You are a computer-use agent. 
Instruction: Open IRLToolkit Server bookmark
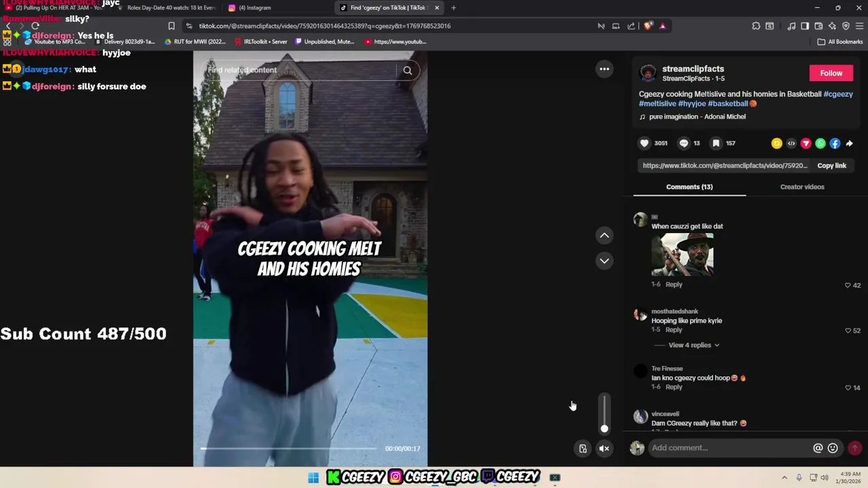[260, 41]
